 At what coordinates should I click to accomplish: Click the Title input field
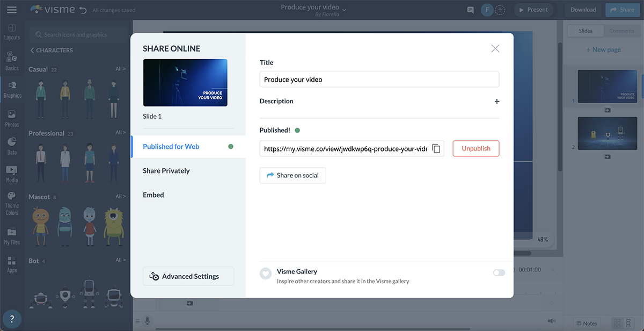point(379,80)
